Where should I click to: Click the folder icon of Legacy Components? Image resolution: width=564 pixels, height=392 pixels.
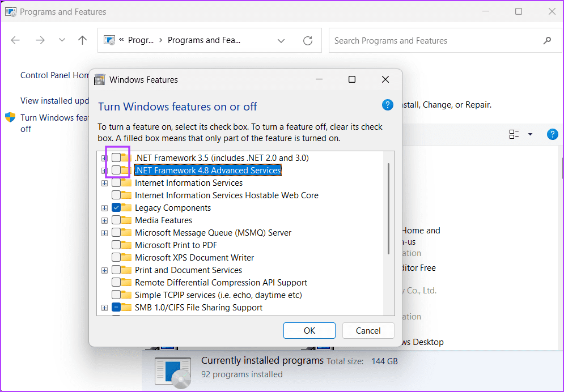coord(126,208)
